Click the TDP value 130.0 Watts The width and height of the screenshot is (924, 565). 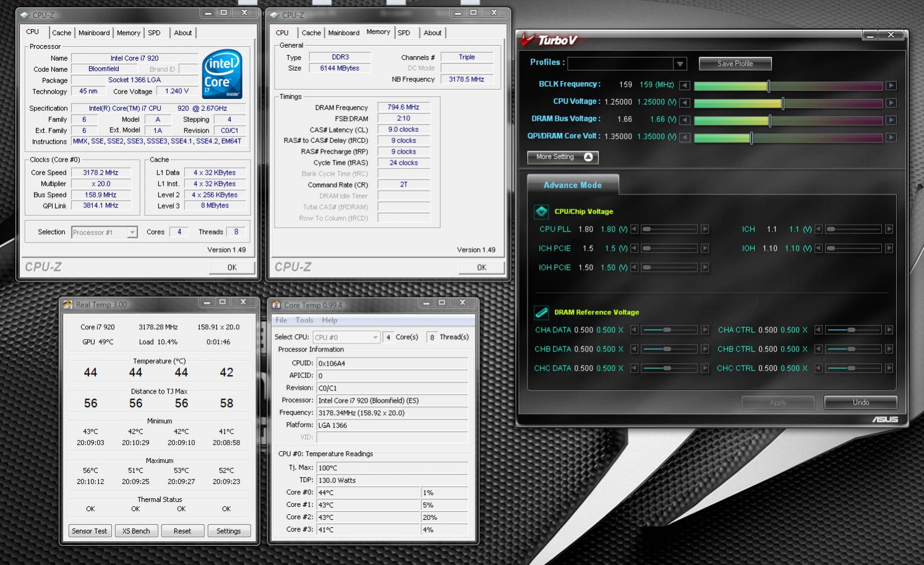(x=392, y=480)
